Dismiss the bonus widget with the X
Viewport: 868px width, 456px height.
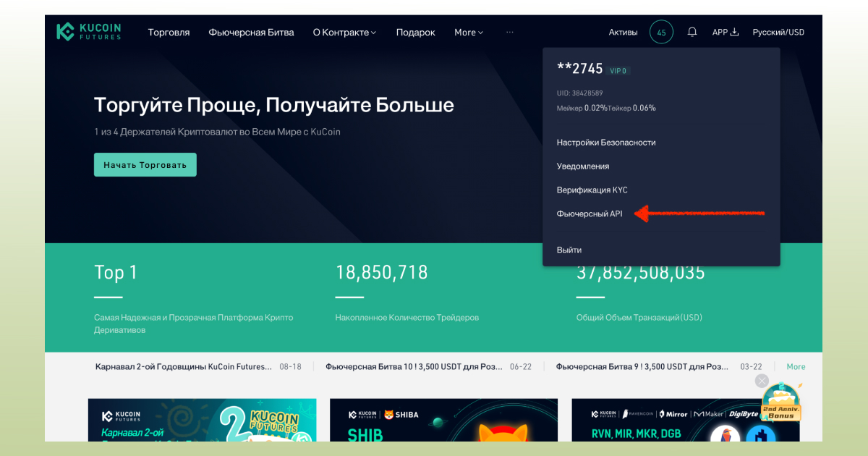point(762,381)
